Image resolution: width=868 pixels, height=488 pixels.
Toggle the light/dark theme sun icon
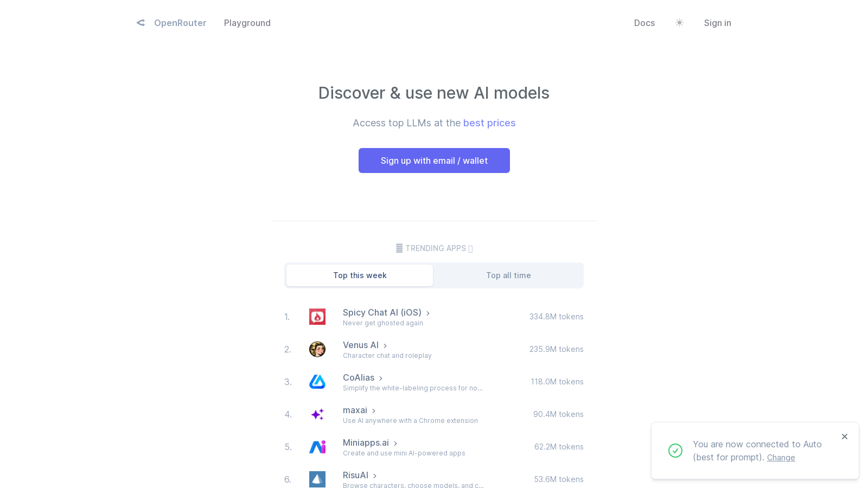point(679,23)
